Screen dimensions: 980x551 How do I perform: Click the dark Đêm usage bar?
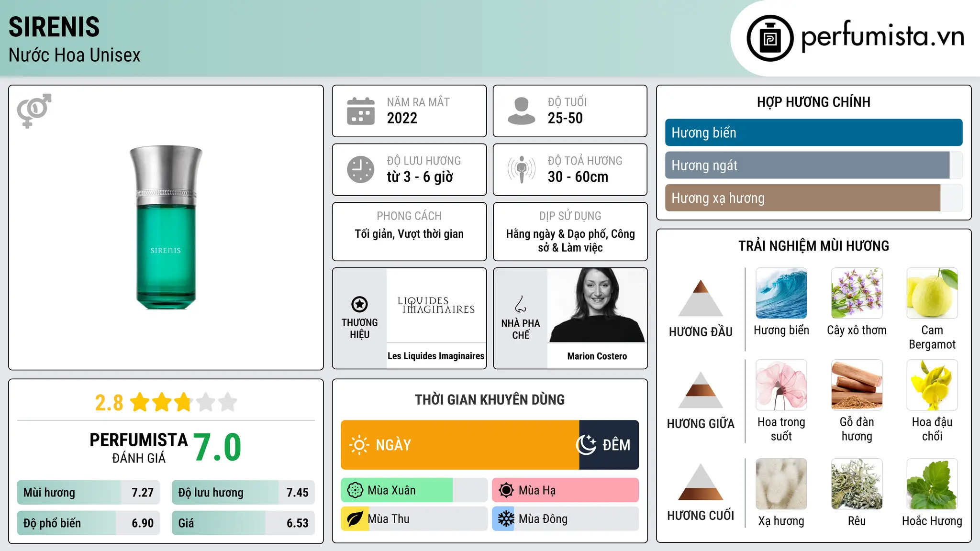tap(609, 445)
